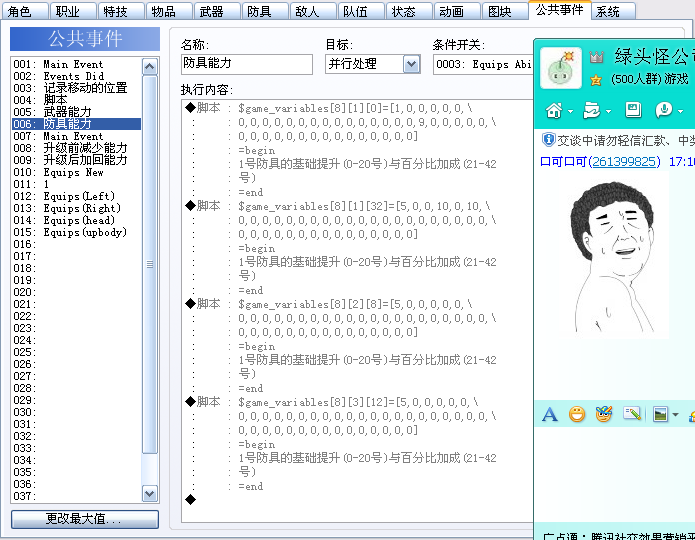Image resolution: width=695 pixels, height=540 pixels.
Task: Switch to the 角色 tab
Action: click(x=25, y=11)
